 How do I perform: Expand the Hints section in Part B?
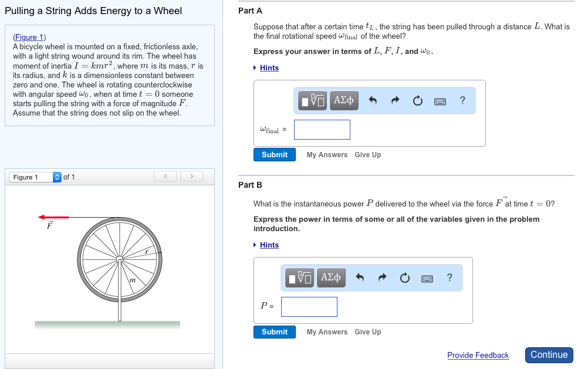click(x=269, y=245)
